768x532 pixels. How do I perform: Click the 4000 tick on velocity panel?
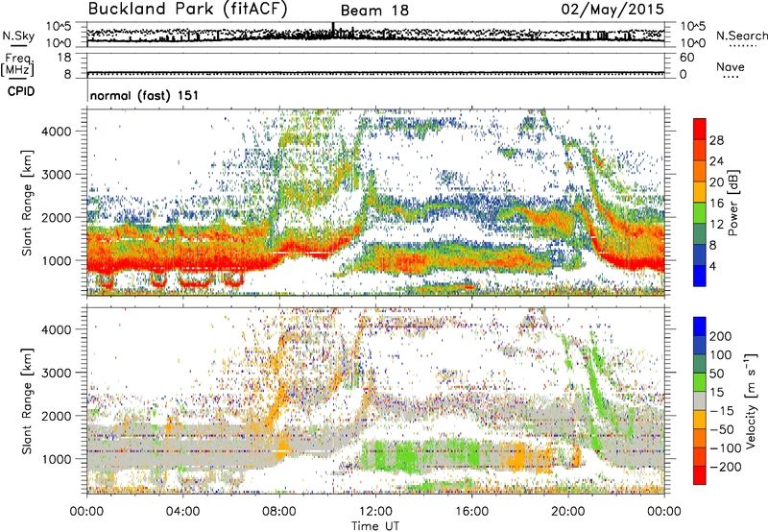(x=56, y=329)
